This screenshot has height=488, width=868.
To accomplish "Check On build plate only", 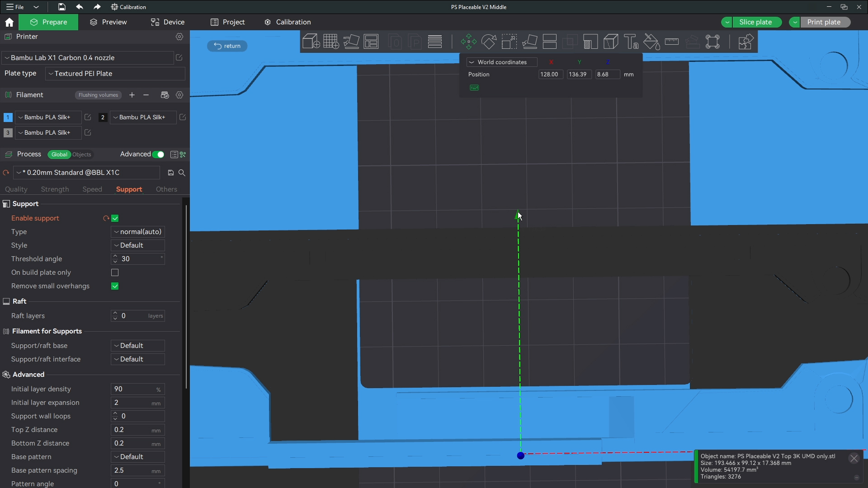I will click(115, 272).
